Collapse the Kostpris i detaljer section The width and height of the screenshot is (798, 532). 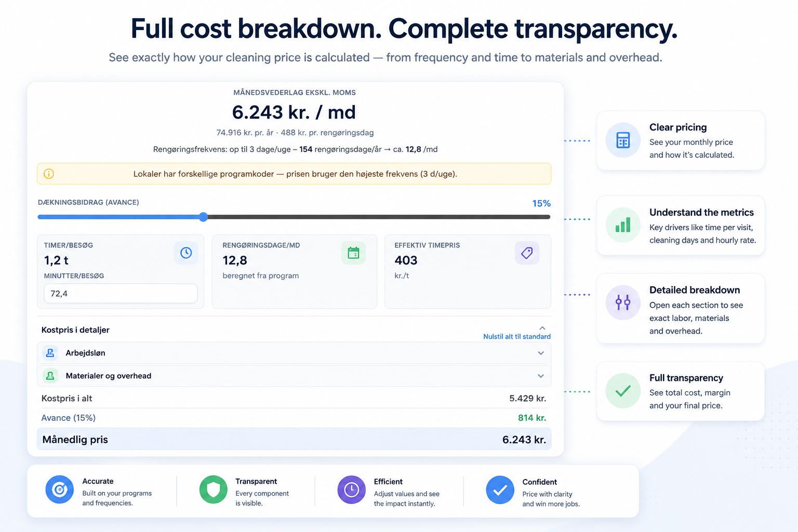pos(542,328)
